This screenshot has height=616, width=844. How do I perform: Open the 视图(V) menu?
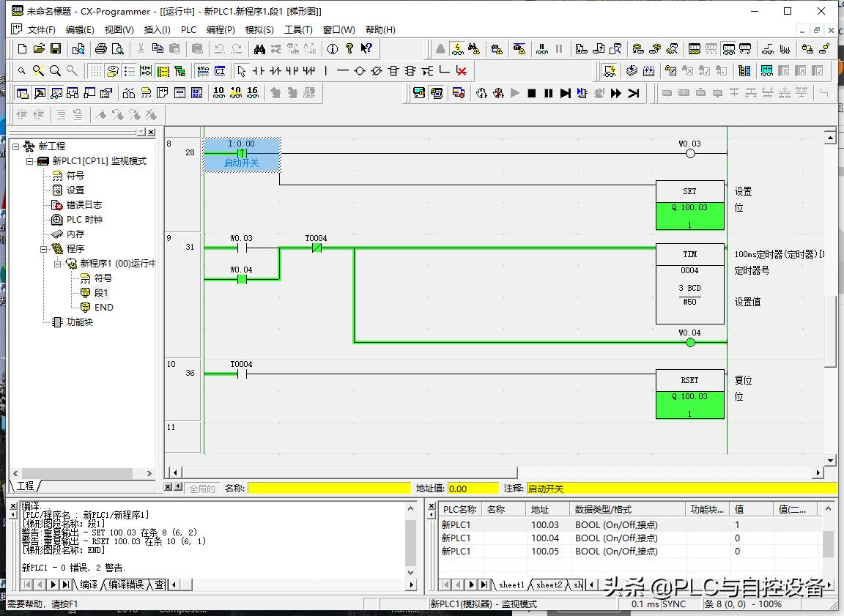click(x=119, y=29)
